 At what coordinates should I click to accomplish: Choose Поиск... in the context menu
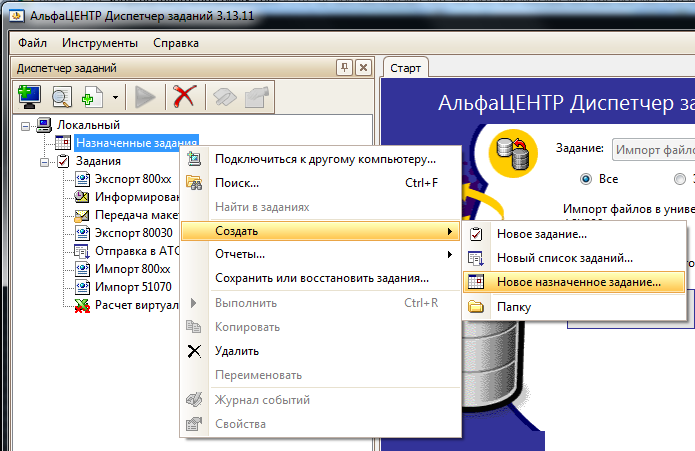[320, 183]
